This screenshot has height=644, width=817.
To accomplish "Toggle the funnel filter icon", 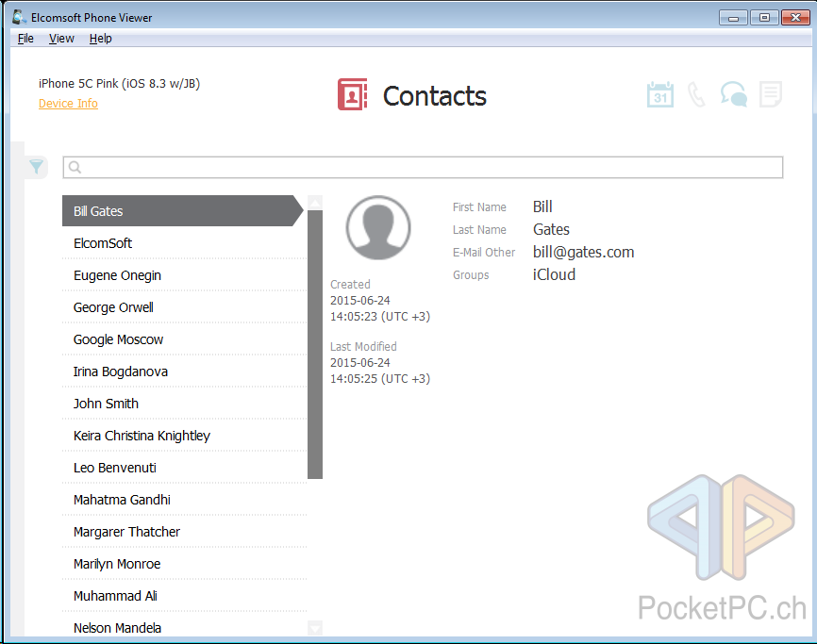I will (x=36, y=167).
